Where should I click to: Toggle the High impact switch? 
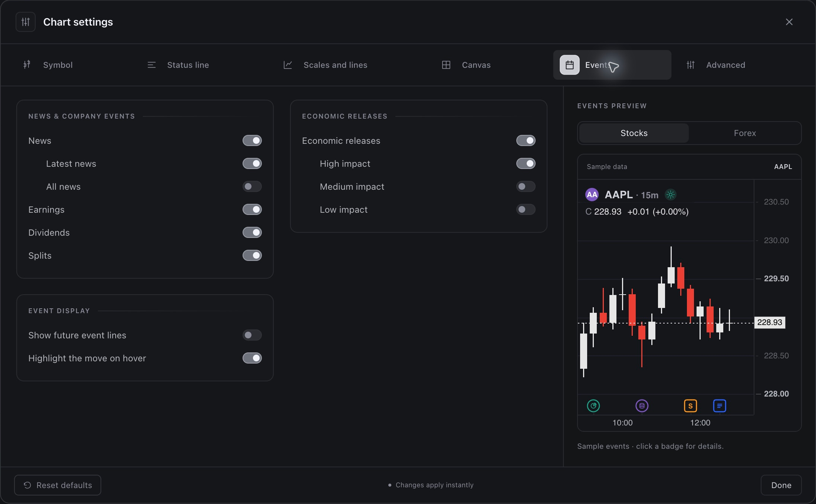526,163
